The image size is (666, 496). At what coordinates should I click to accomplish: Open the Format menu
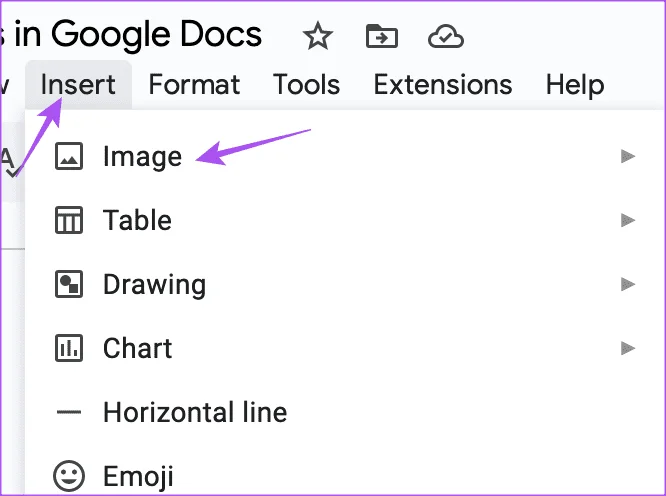[x=194, y=84]
